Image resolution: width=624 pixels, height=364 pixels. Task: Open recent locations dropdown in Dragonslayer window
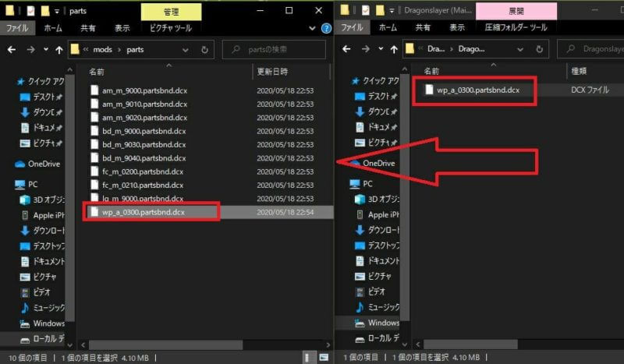[381, 49]
